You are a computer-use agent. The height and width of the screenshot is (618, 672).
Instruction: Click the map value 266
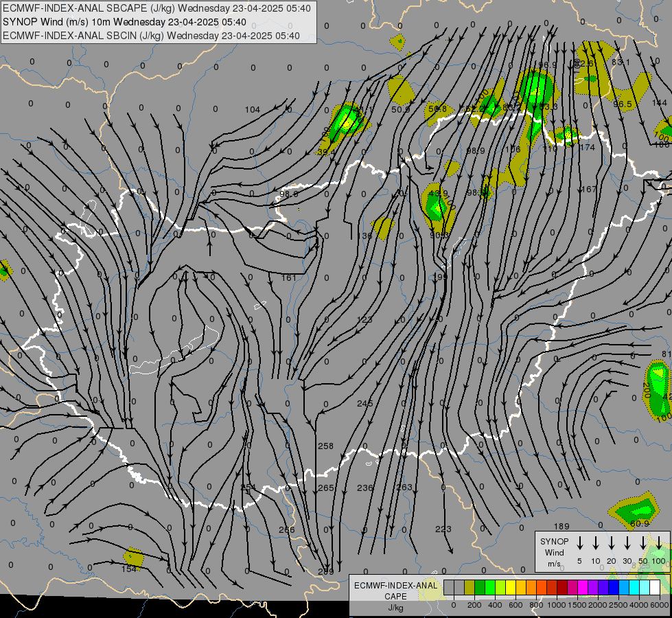[287, 529]
